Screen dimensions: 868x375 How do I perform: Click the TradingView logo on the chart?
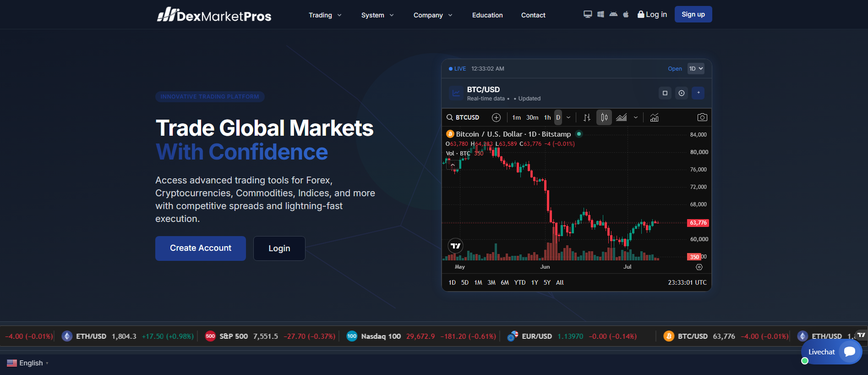(455, 246)
